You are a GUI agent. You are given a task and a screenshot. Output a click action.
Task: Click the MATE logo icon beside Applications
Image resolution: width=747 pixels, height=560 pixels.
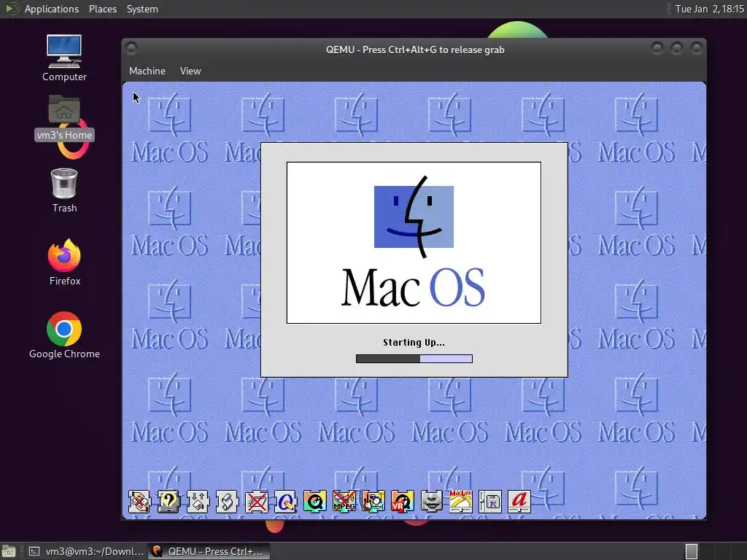pos(12,9)
